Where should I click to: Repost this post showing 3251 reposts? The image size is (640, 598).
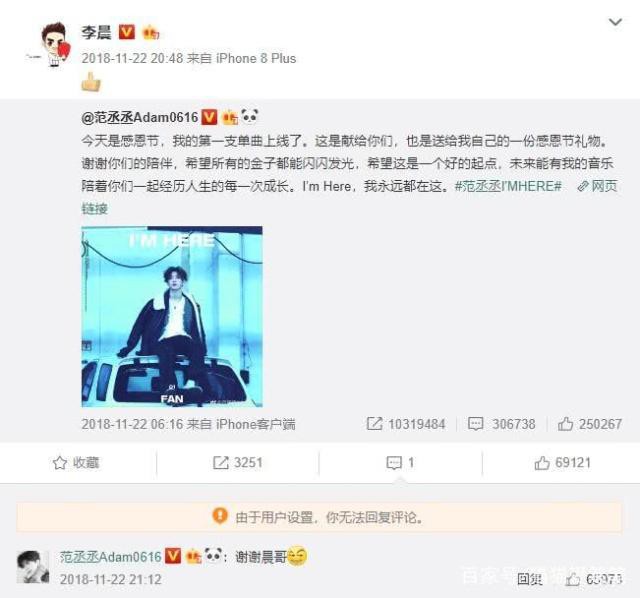[238, 463]
